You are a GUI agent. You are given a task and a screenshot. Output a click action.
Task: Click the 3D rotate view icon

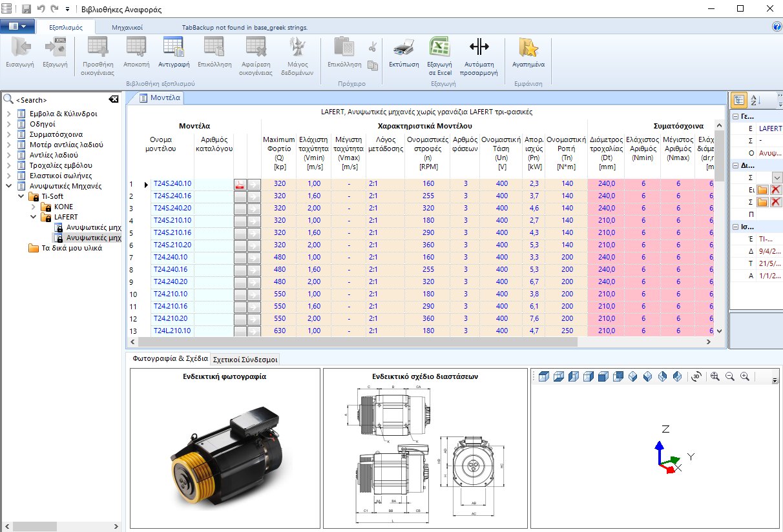[x=696, y=376]
